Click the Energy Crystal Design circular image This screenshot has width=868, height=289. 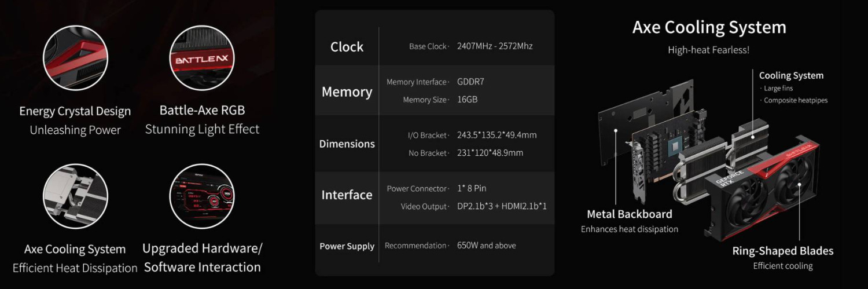click(x=75, y=58)
